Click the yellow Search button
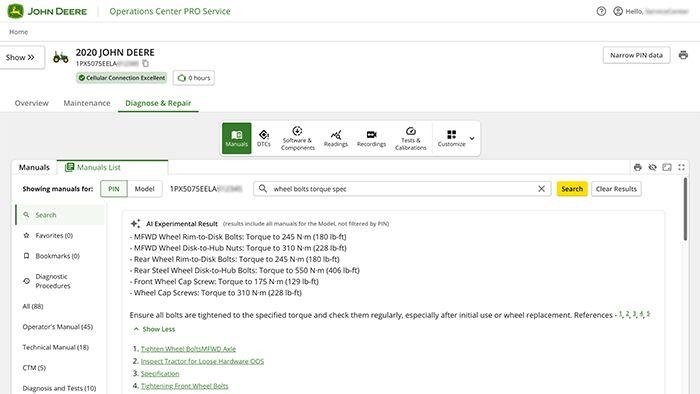The width and height of the screenshot is (700, 394). tap(572, 189)
